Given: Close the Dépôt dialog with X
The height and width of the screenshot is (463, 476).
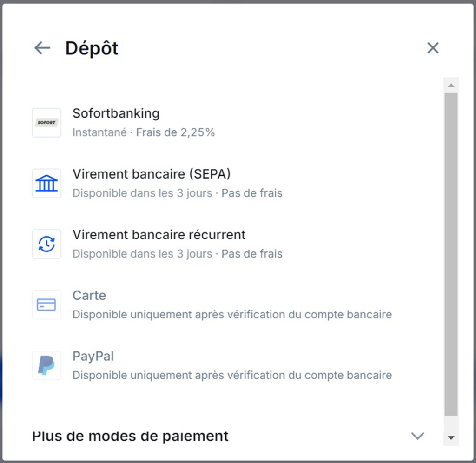Looking at the screenshot, I should tap(433, 48).
